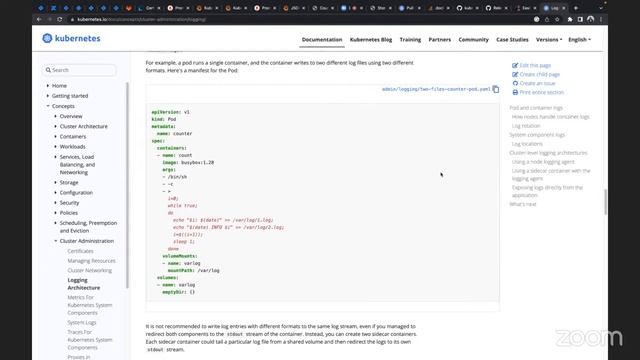Collapse the Cluster Administration arrow
This screenshot has height=360, width=640.
tap(56, 241)
